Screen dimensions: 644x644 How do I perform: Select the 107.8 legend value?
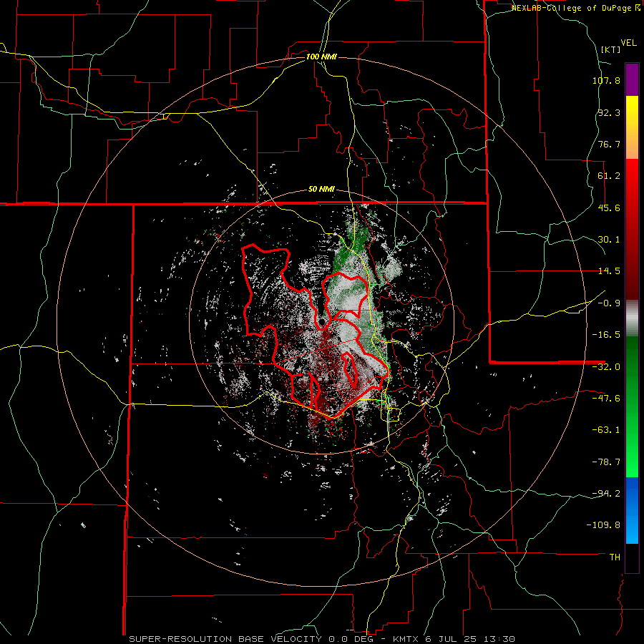pyautogui.click(x=606, y=80)
